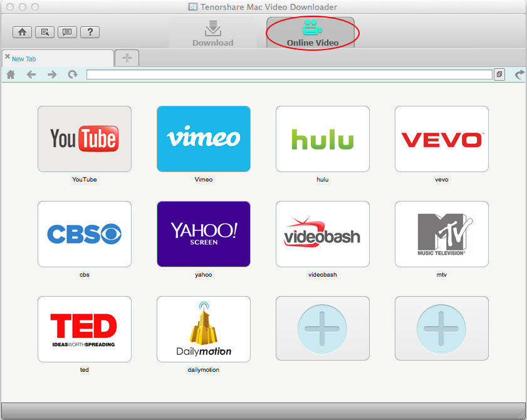Click the URL address field

(x=290, y=74)
